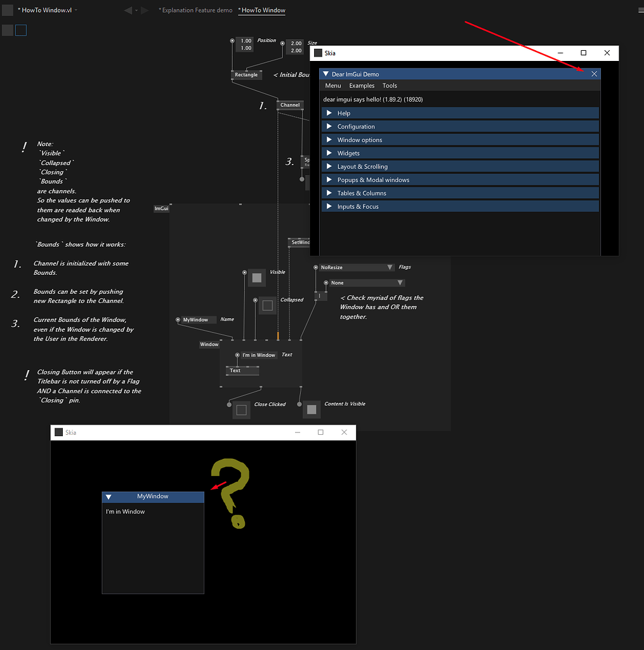Toggle the Close Clicked box
Viewport: 644px width, 650px height.
(241, 410)
